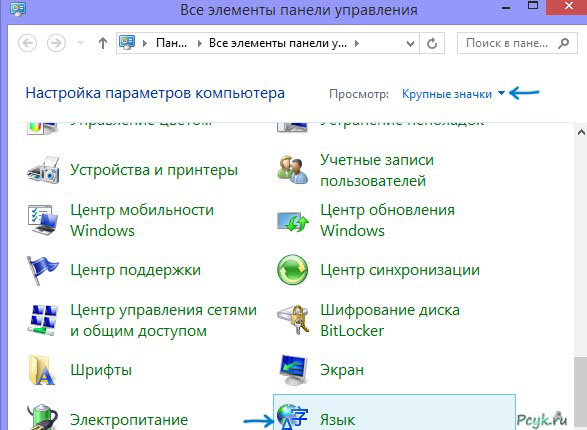Click the vertical scrollbar thumb

click(581, 393)
